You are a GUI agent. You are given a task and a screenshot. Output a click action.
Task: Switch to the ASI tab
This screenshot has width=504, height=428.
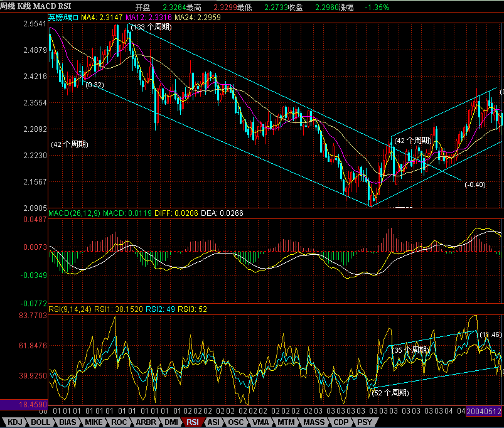[x=214, y=422]
